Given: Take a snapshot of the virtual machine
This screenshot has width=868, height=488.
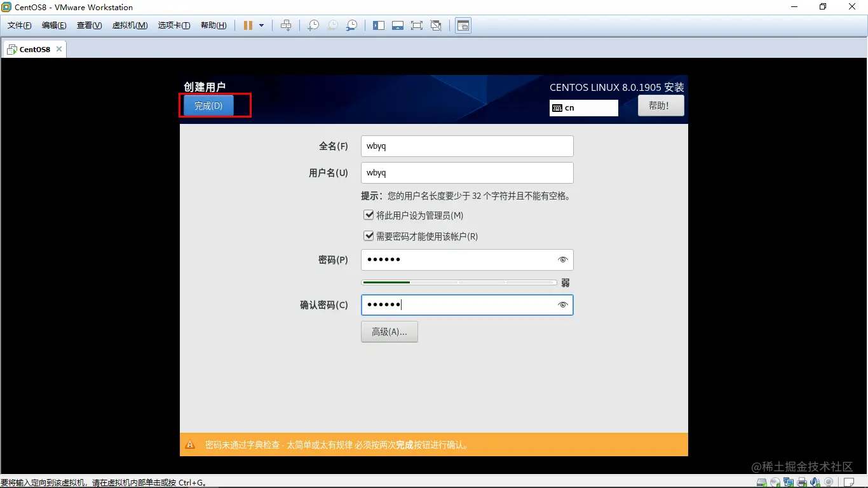Looking at the screenshot, I should tap(313, 25).
